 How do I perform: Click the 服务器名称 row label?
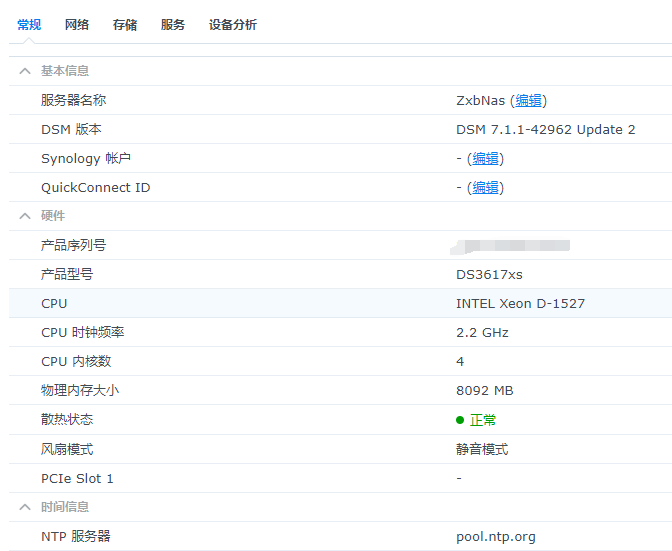pos(73,100)
